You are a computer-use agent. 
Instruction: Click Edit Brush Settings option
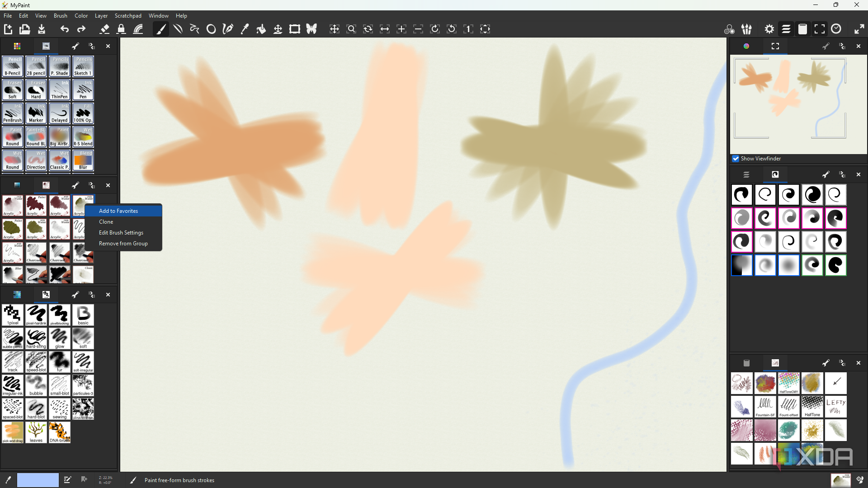tap(121, 233)
